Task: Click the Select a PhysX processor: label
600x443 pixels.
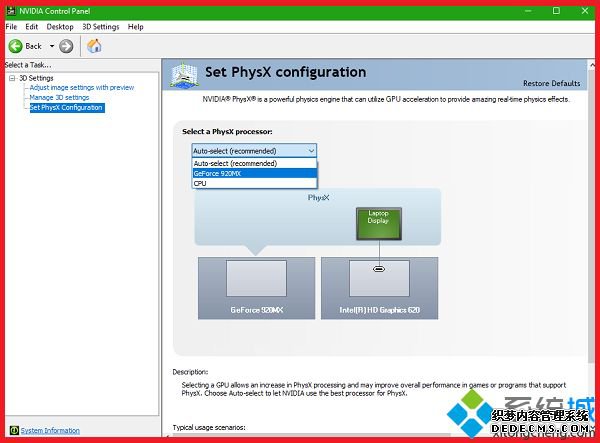Action: [227, 132]
